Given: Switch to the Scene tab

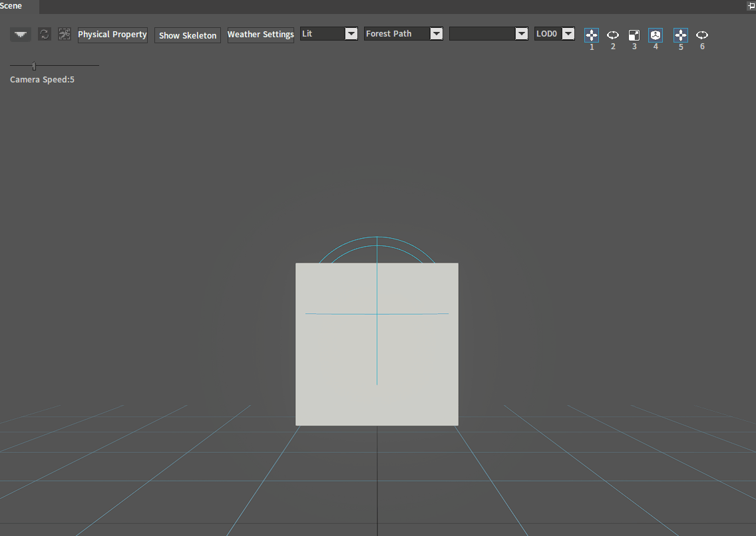Looking at the screenshot, I should (x=11, y=6).
